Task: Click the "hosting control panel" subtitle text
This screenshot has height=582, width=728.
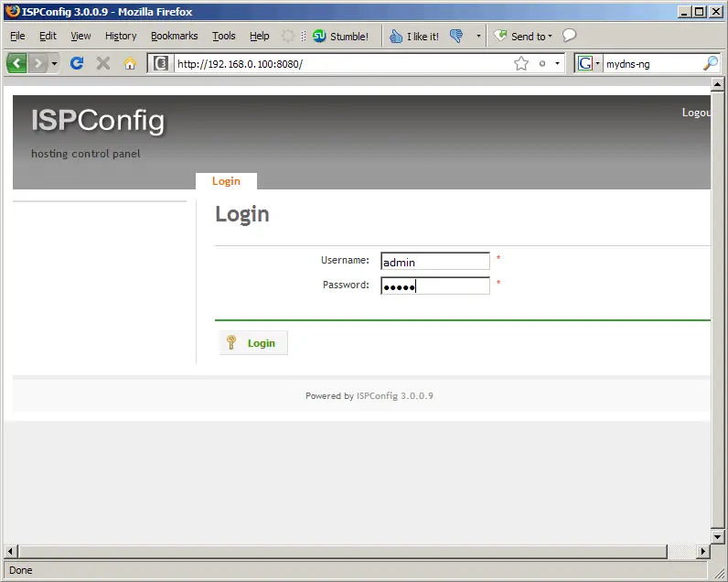Action: pos(85,154)
